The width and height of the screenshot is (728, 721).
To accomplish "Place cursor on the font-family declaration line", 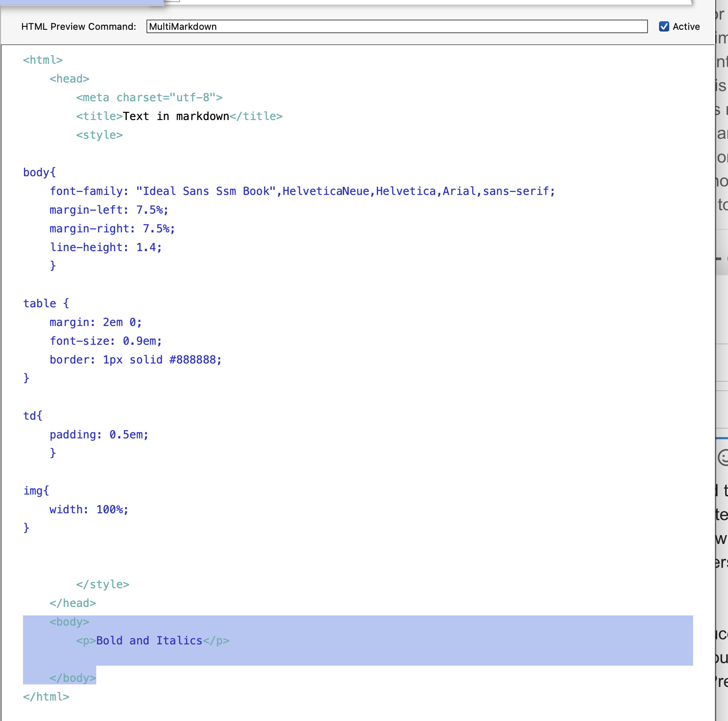I will coord(302,191).
